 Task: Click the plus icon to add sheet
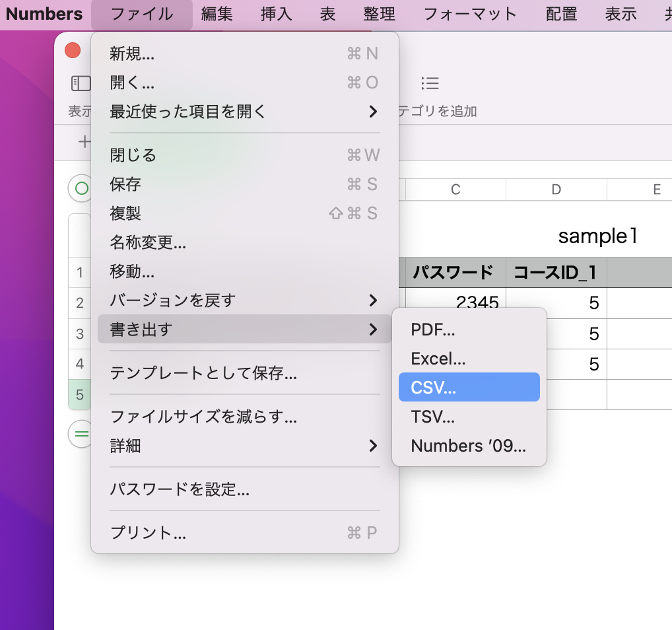(x=84, y=141)
